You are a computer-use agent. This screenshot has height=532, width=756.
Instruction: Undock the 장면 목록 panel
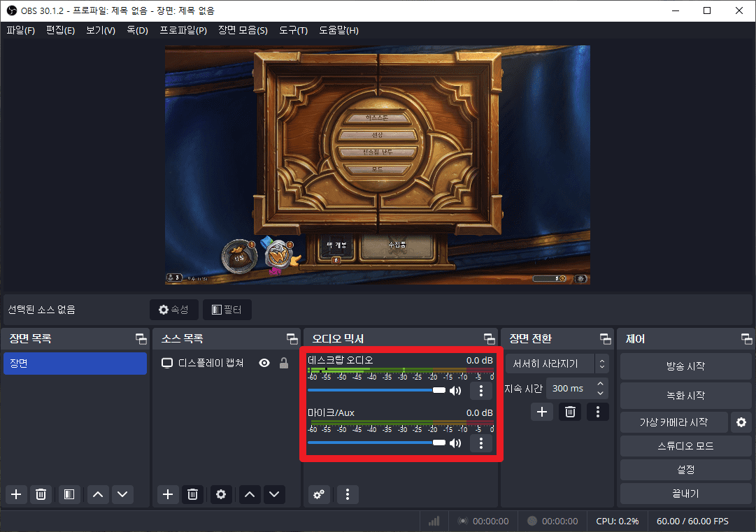141,339
